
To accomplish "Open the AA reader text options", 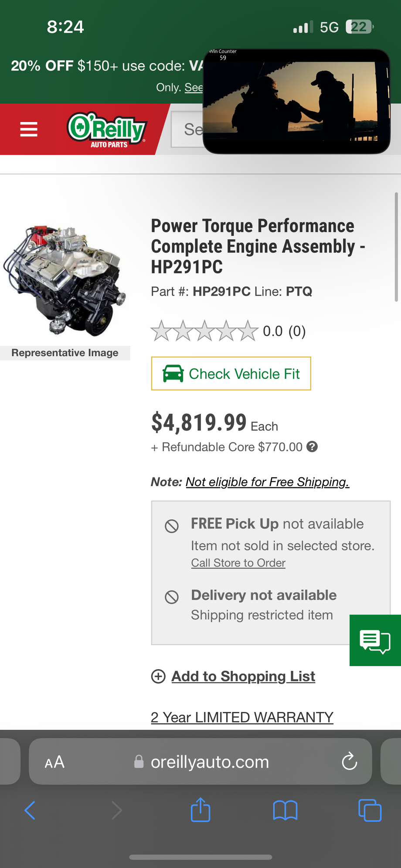I will (55, 762).
